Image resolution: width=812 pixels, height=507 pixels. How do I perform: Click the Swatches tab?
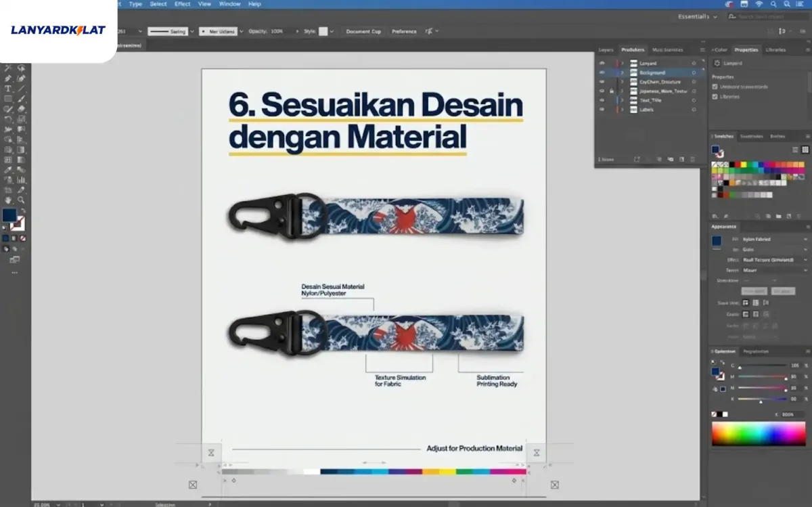click(723, 136)
